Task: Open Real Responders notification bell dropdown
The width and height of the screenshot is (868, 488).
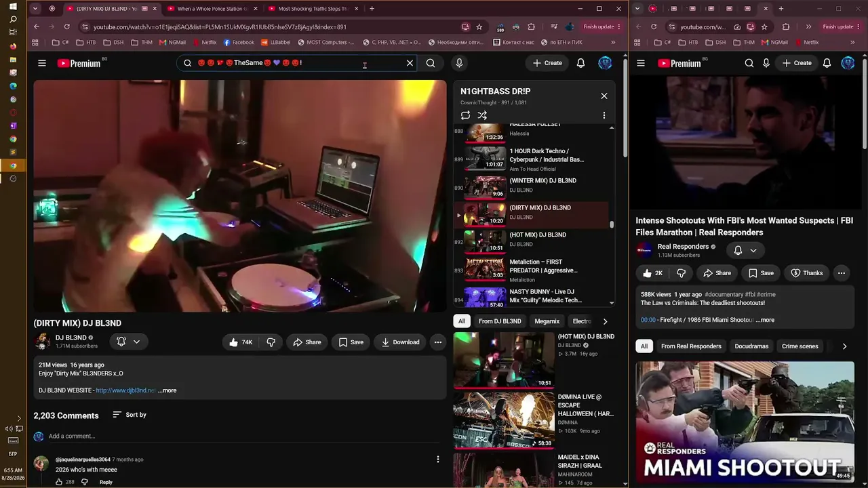Action: pos(745,250)
